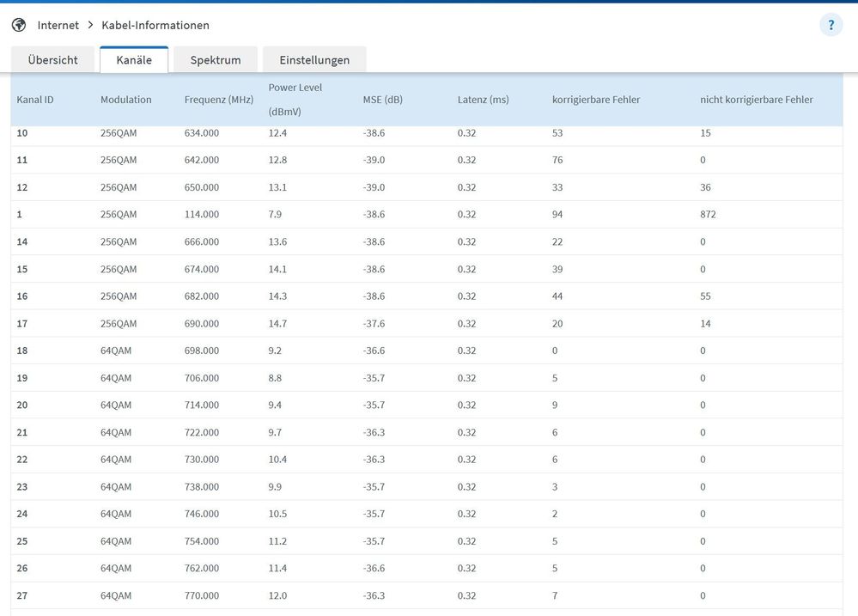
Task: Click the MSE (dB) column header
Action: pyautogui.click(x=382, y=100)
